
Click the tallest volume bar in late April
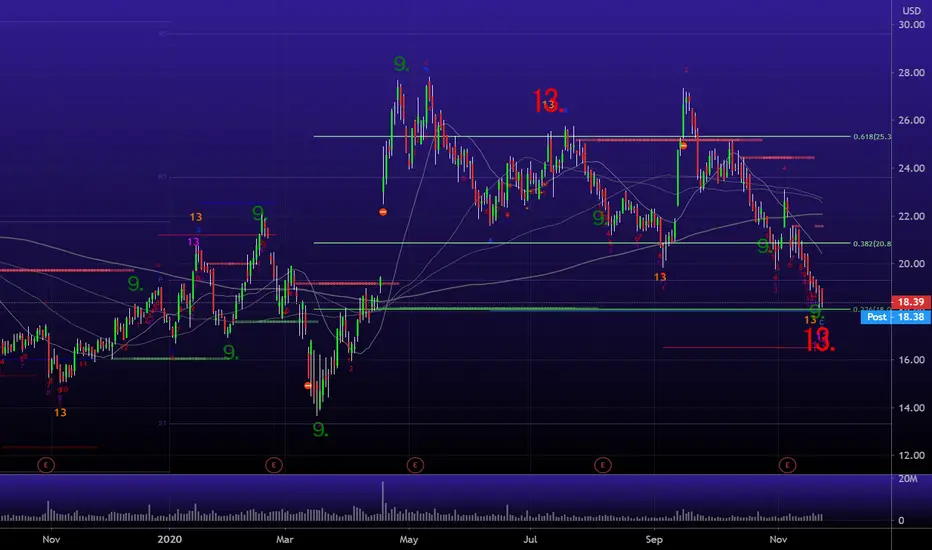tap(383, 501)
